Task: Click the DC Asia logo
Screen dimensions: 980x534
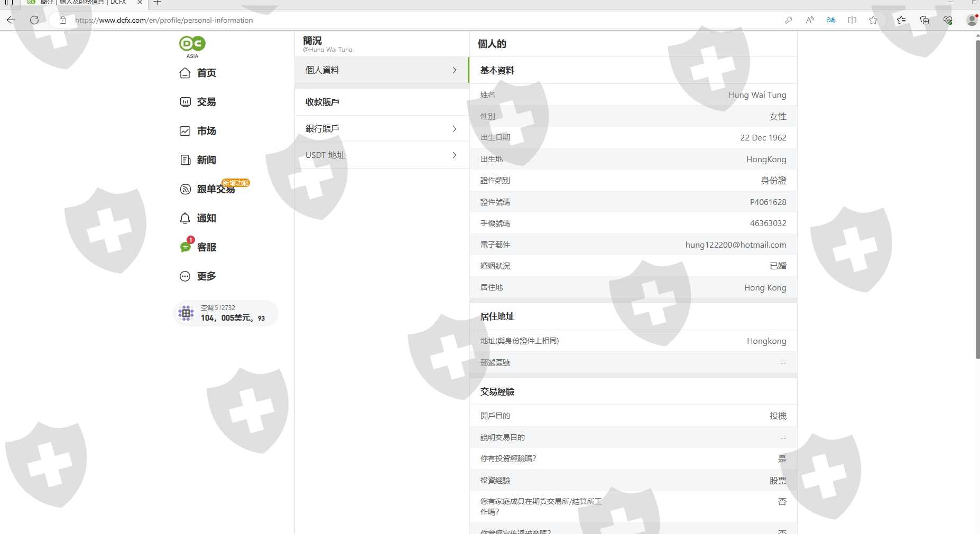Action: pos(192,46)
